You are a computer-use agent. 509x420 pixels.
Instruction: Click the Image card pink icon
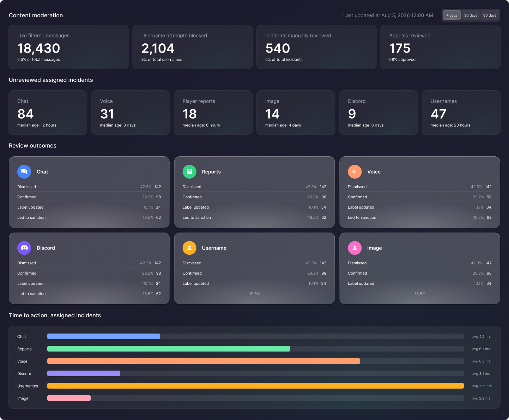point(355,248)
